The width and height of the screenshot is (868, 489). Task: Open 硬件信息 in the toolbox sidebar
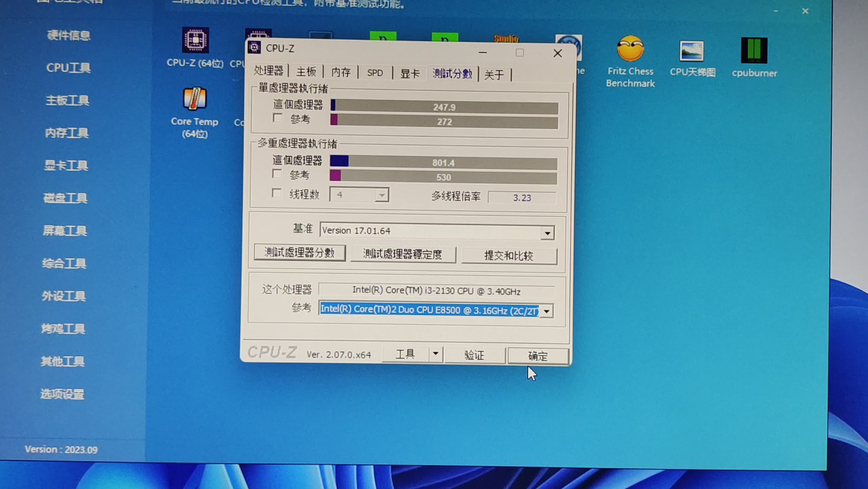[69, 35]
